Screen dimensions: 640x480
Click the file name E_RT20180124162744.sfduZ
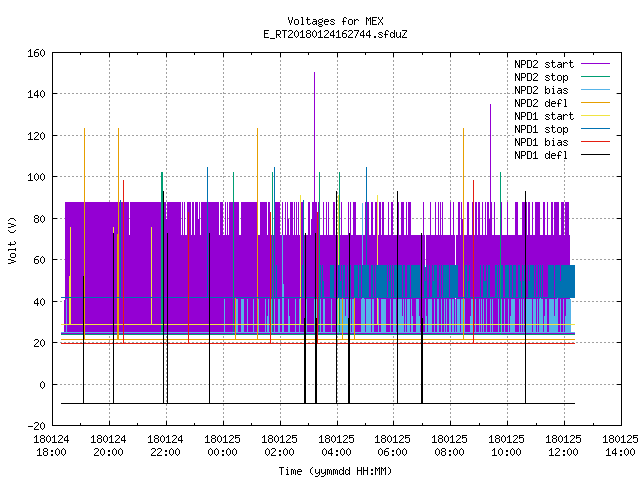[x=335, y=34]
